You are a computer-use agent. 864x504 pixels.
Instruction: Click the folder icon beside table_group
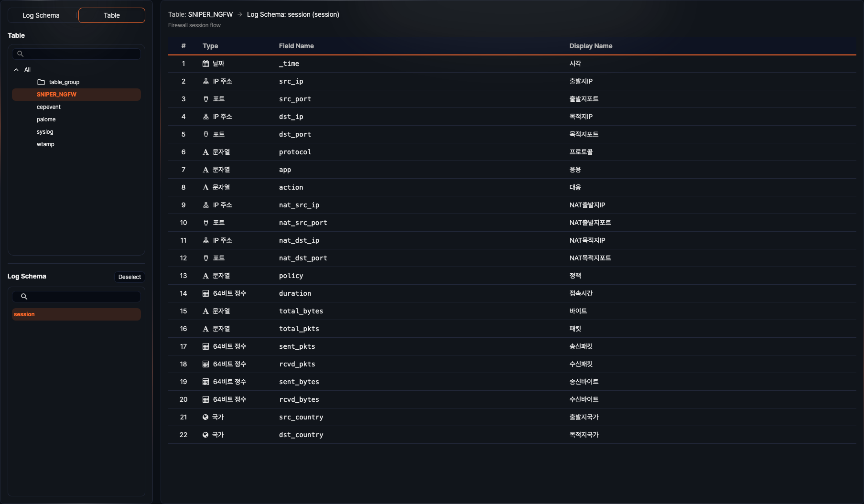tap(42, 82)
